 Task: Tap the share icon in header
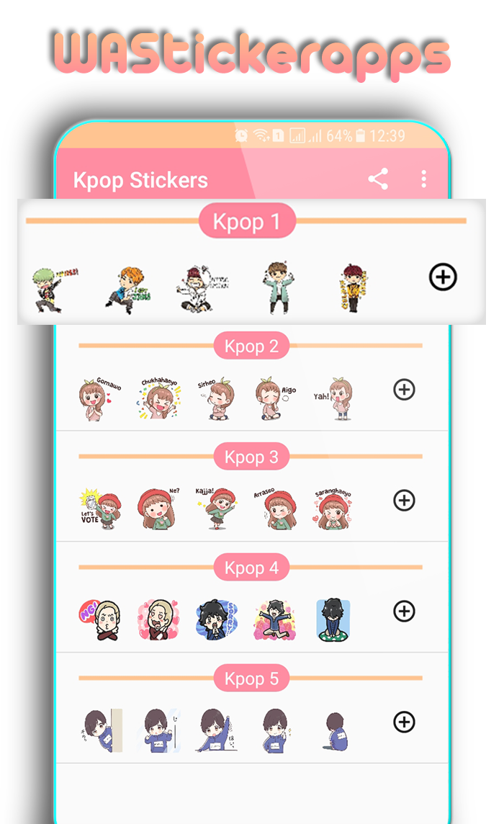coord(378,179)
